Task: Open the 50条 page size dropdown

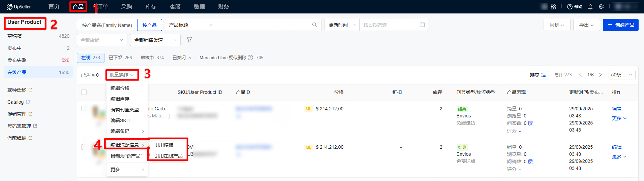Action: [x=621, y=75]
